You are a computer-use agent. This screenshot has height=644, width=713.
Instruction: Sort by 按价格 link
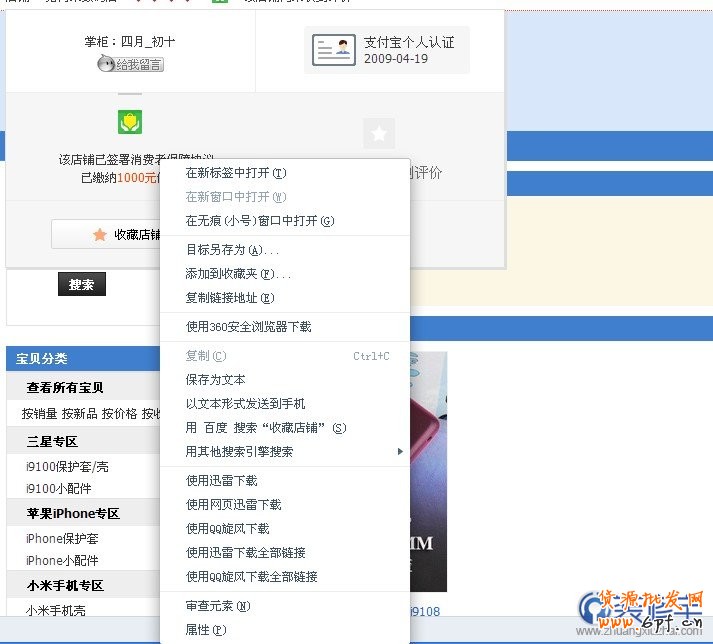pyautogui.click(x=119, y=414)
